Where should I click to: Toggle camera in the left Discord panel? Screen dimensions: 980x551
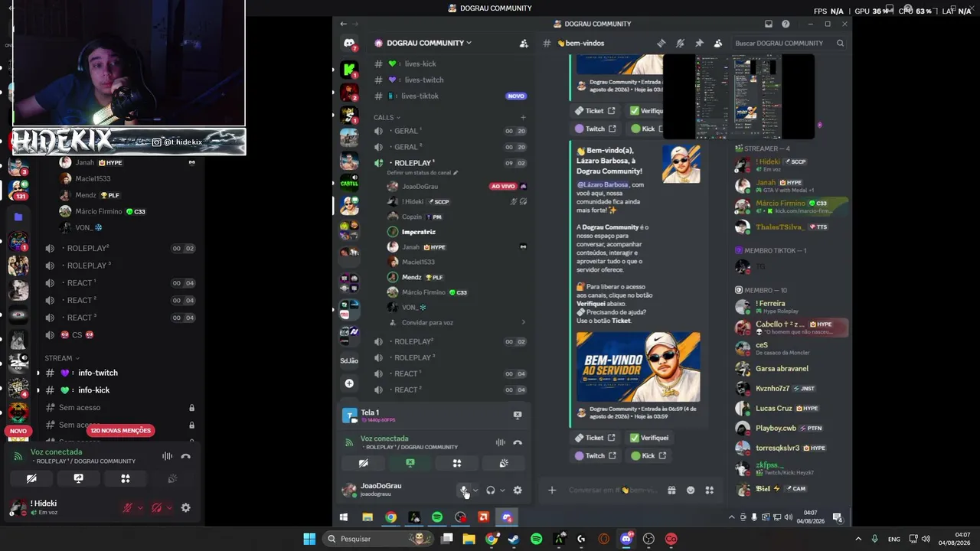(x=31, y=478)
